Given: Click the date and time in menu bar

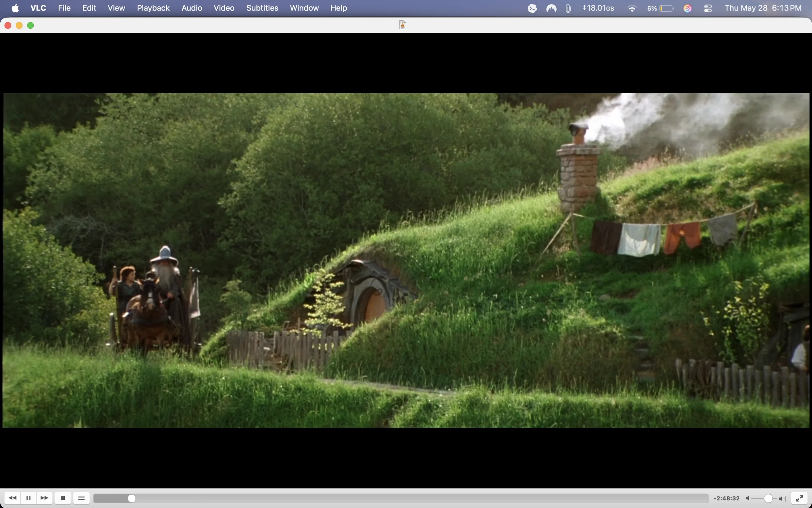Looking at the screenshot, I should tap(763, 8).
